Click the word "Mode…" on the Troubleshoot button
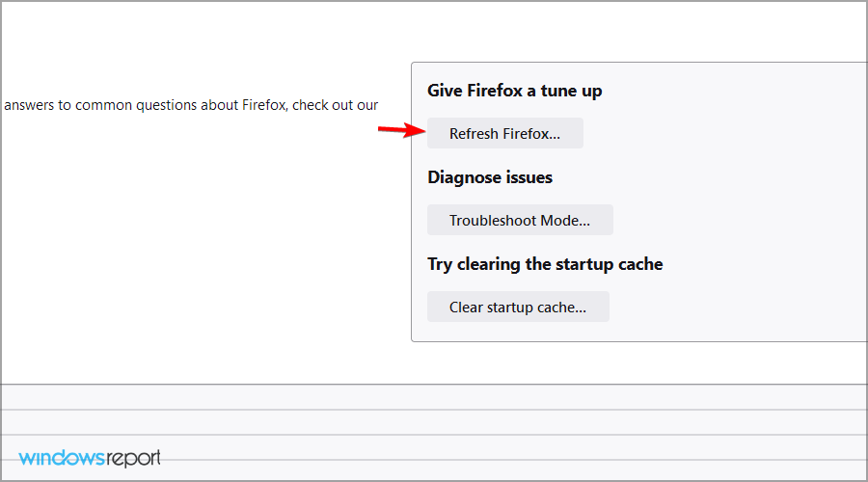Viewport: 868px width, 482px height. click(565, 221)
